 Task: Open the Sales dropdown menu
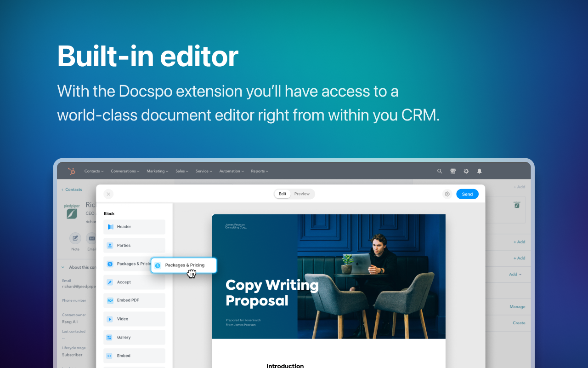coord(182,171)
